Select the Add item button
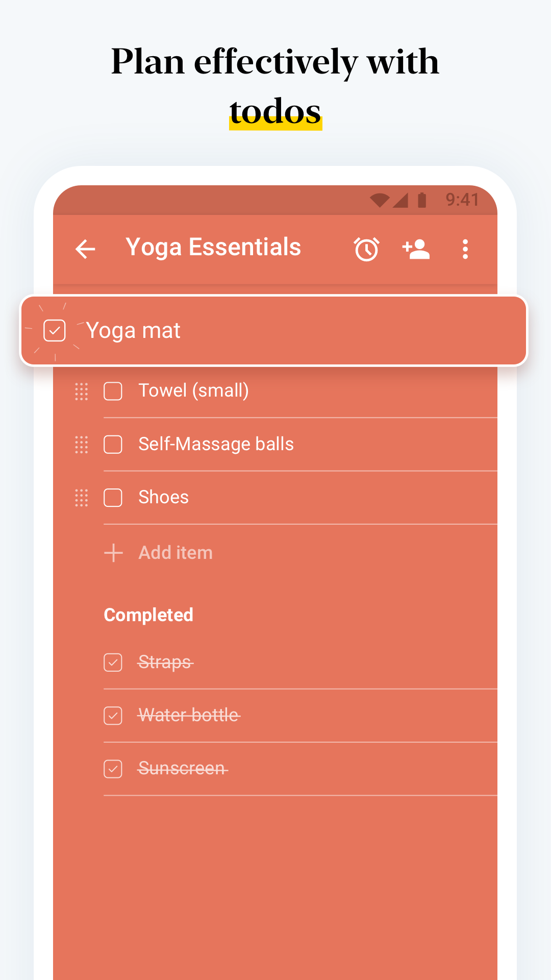Viewport: 551px width, 980px height. (176, 552)
